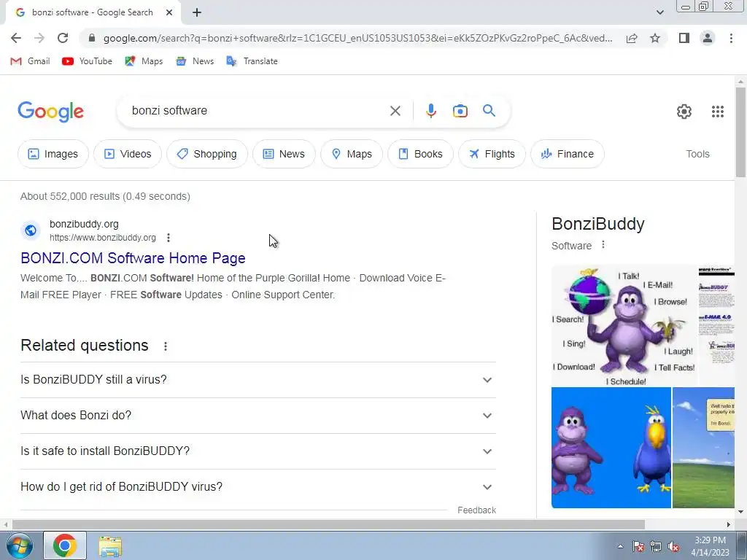Open Google search settings gear
747x560 pixels.
click(x=684, y=112)
